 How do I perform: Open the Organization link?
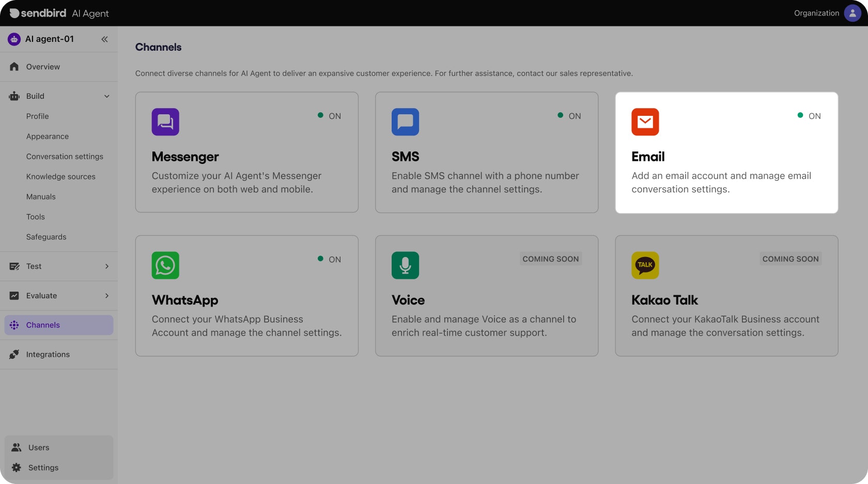816,13
